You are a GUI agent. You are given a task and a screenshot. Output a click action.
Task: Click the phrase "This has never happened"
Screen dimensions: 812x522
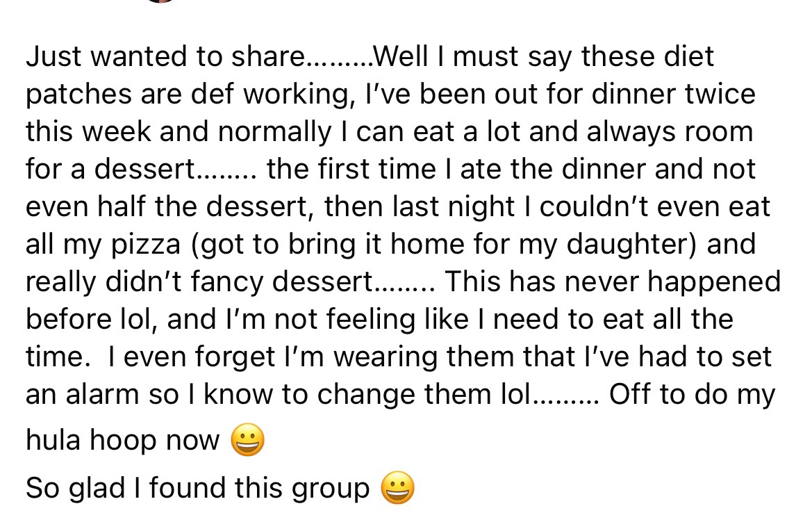tap(612, 282)
